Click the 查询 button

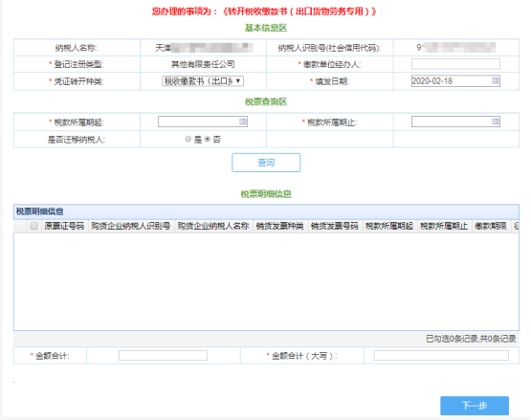pos(266,163)
